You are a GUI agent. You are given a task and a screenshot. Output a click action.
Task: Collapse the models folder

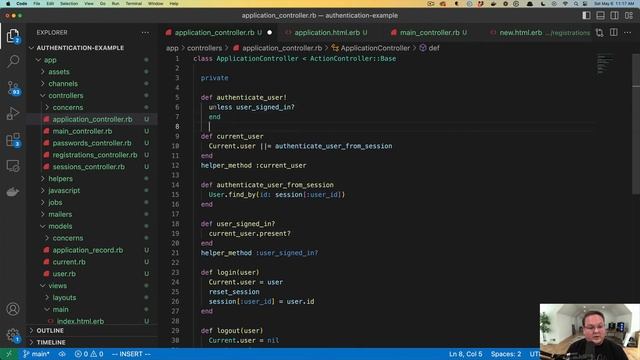click(60, 226)
